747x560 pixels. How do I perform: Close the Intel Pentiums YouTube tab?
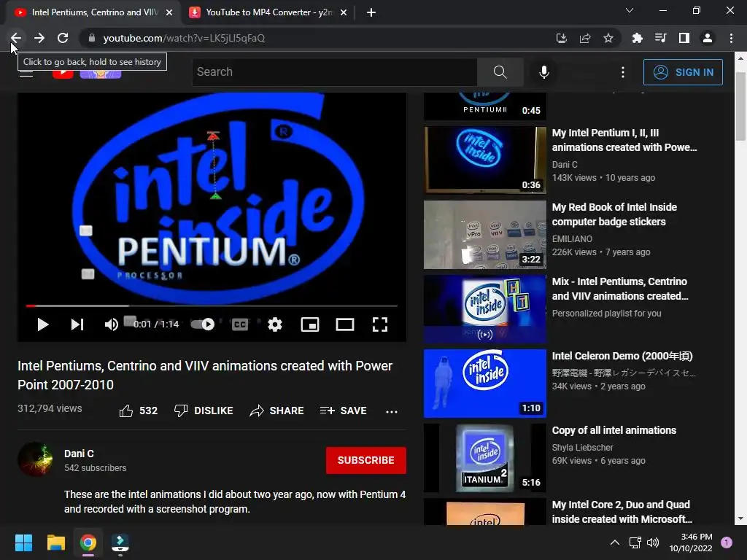[169, 12]
